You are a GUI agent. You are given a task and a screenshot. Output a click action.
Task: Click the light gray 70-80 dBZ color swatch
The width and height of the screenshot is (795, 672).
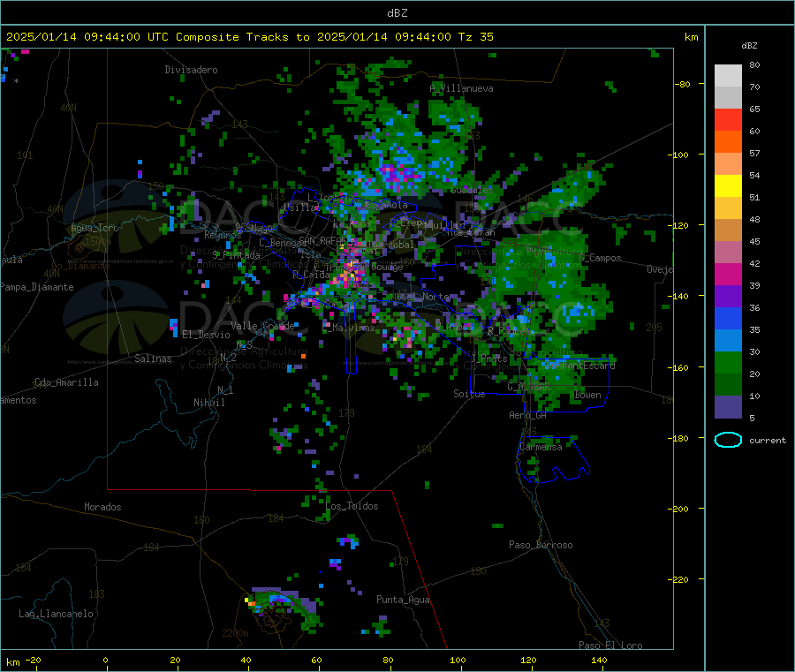(x=728, y=76)
